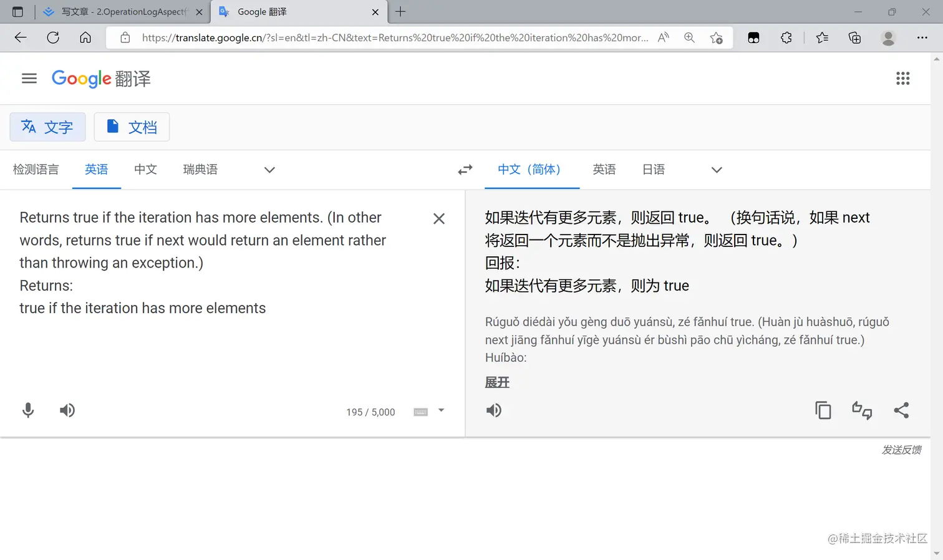The height and width of the screenshot is (560, 943).
Task: Close the 写文章 browser tab
Action: tap(200, 12)
